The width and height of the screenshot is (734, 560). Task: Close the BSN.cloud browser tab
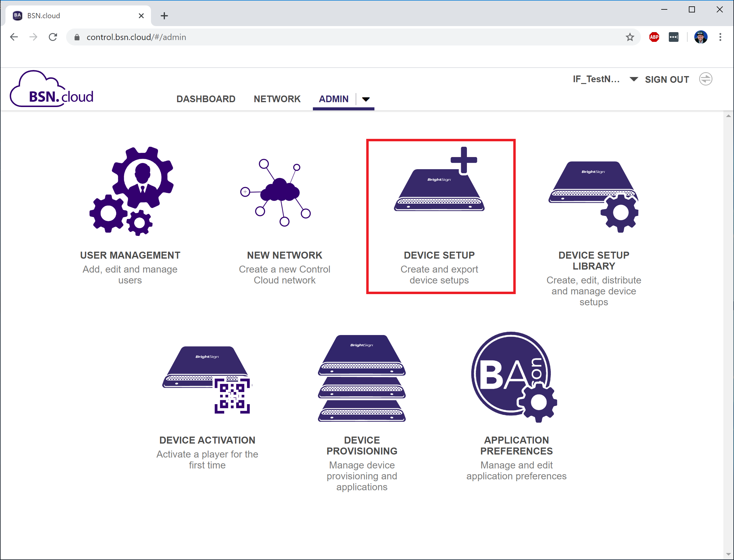pos(141,16)
